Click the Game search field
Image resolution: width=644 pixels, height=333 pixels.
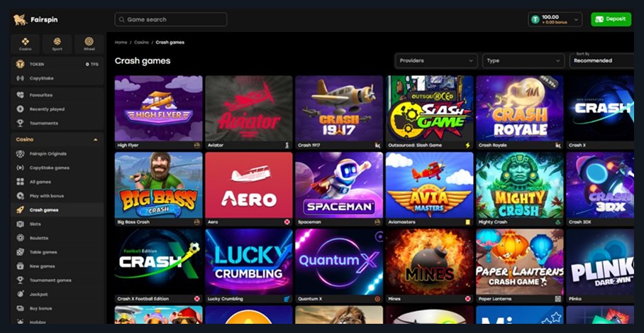[x=170, y=19]
